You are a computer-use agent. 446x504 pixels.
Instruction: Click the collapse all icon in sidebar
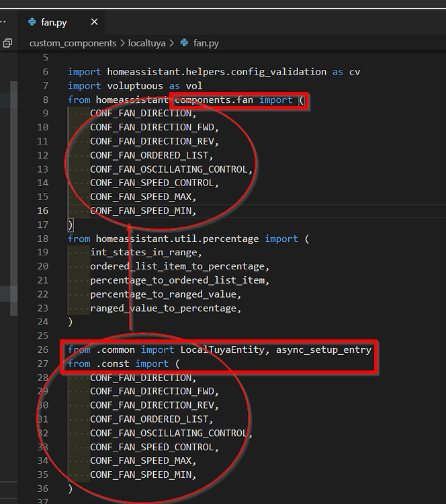(7, 43)
